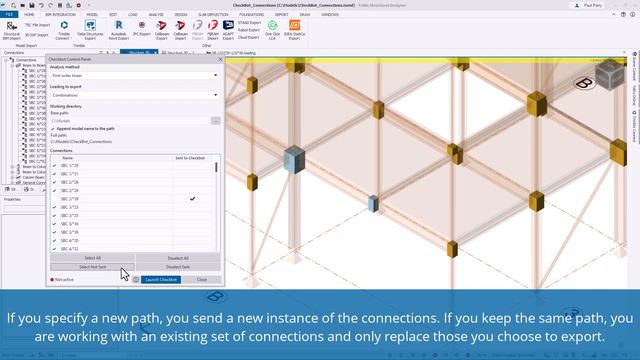Click the Select Not Sent button
640x360 pixels.
[93, 267]
